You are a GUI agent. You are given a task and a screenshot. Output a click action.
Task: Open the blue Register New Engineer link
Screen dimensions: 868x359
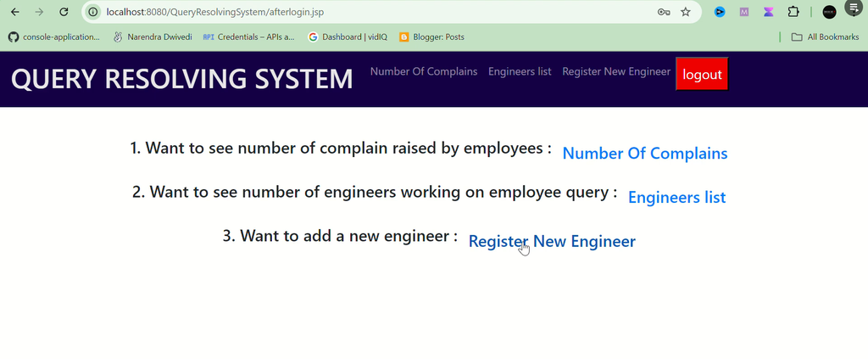(x=552, y=242)
